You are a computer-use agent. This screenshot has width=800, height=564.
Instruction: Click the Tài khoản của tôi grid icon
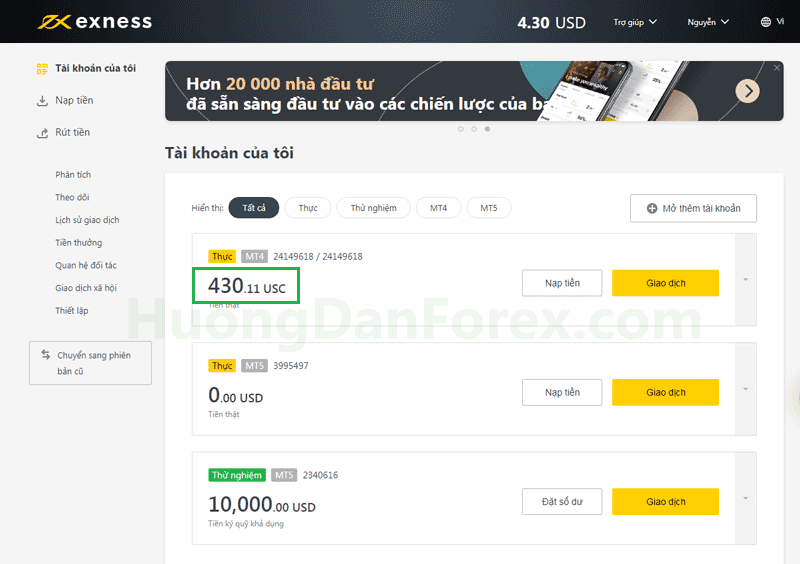(42, 69)
